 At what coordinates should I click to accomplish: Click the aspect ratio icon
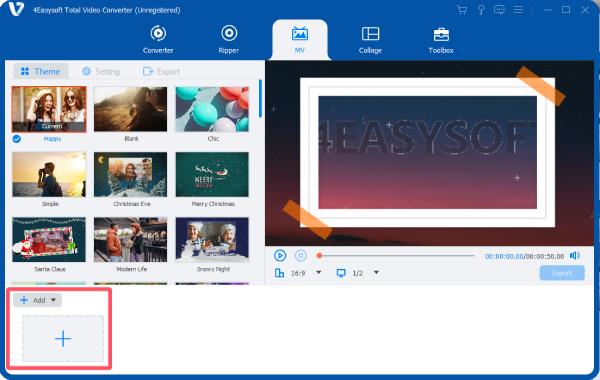tap(279, 273)
